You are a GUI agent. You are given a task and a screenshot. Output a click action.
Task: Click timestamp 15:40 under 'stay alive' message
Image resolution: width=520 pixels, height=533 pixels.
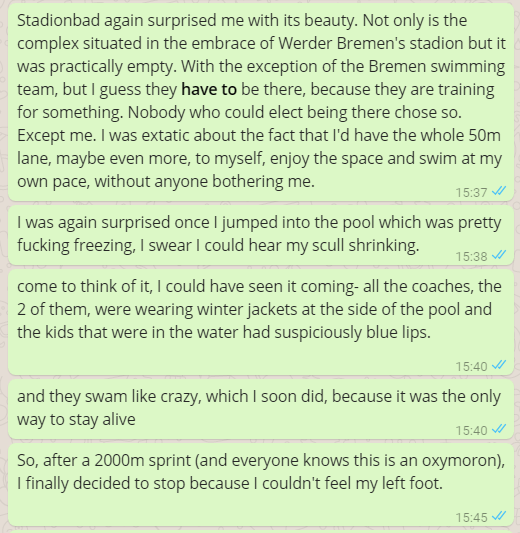[x=471, y=430]
